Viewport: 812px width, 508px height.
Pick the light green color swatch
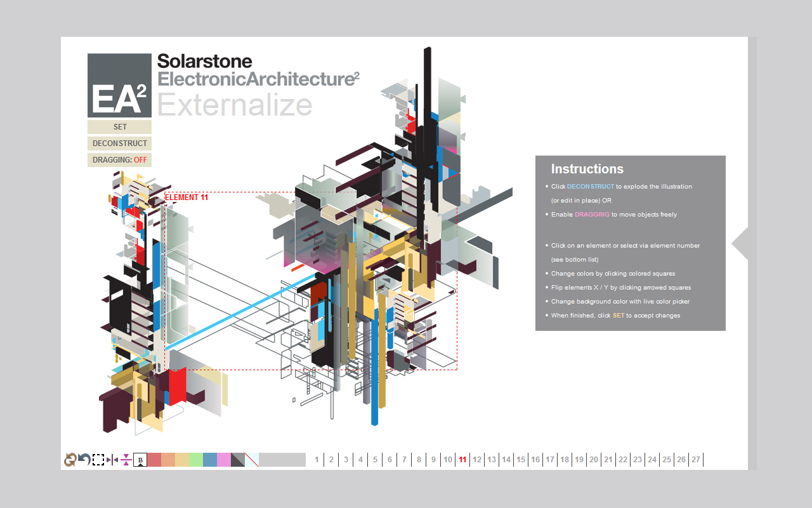tap(196, 460)
